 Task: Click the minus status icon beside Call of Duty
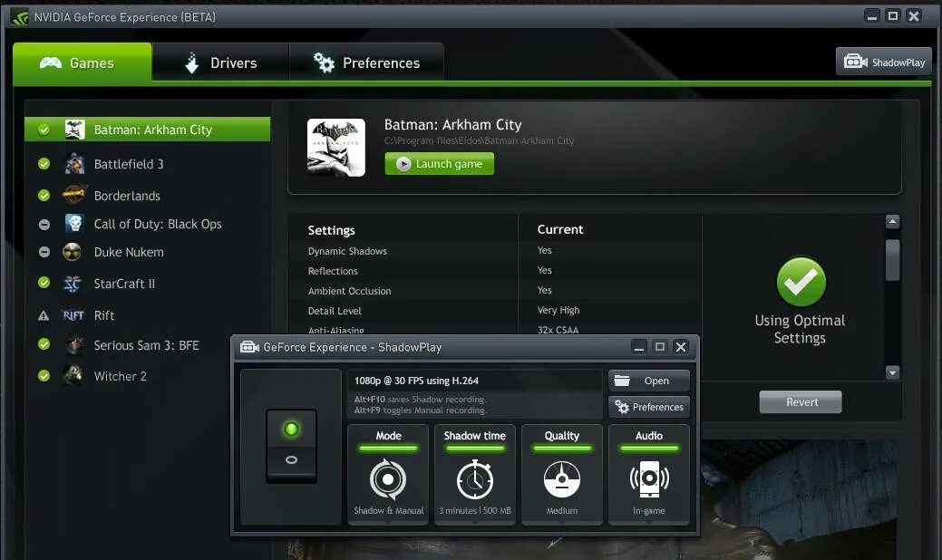pyautogui.click(x=44, y=225)
